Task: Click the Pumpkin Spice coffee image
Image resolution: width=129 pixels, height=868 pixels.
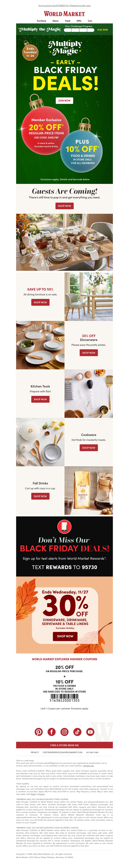Action: (89, 491)
